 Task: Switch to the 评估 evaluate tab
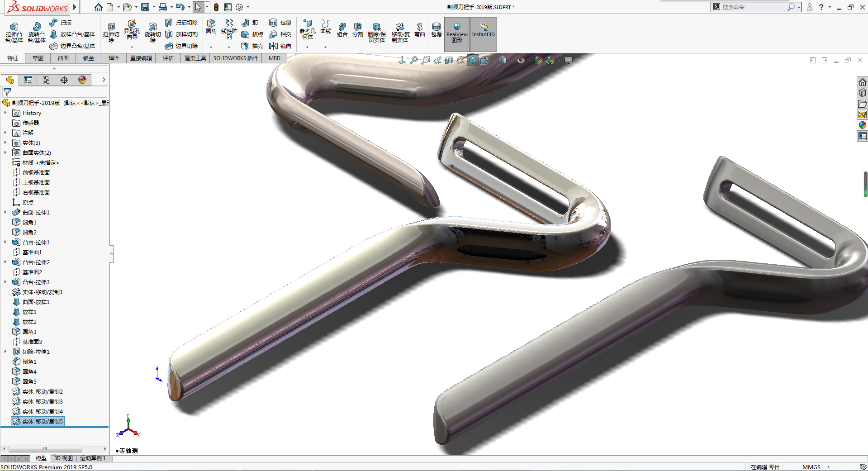[x=168, y=58]
